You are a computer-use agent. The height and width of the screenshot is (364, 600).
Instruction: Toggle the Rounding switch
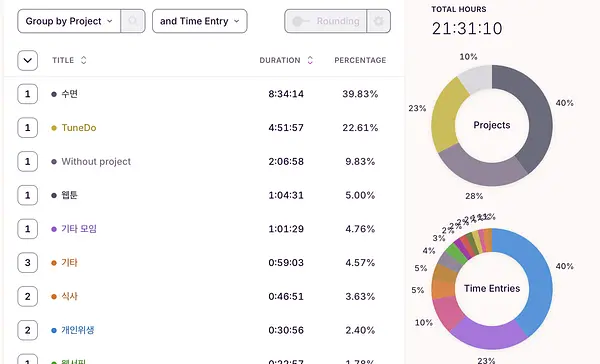click(325, 21)
